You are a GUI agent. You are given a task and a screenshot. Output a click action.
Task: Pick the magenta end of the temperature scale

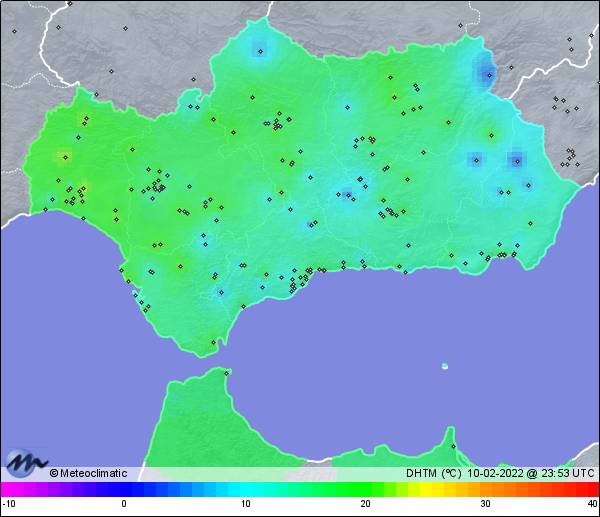(x=8, y=489)
